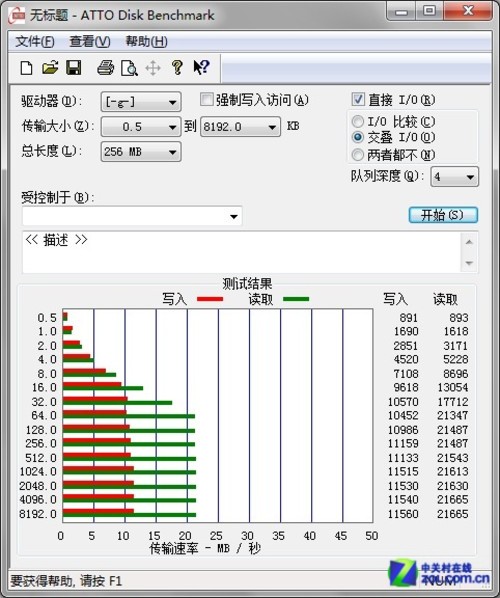Activate context help pointer icon

[201, 68]
